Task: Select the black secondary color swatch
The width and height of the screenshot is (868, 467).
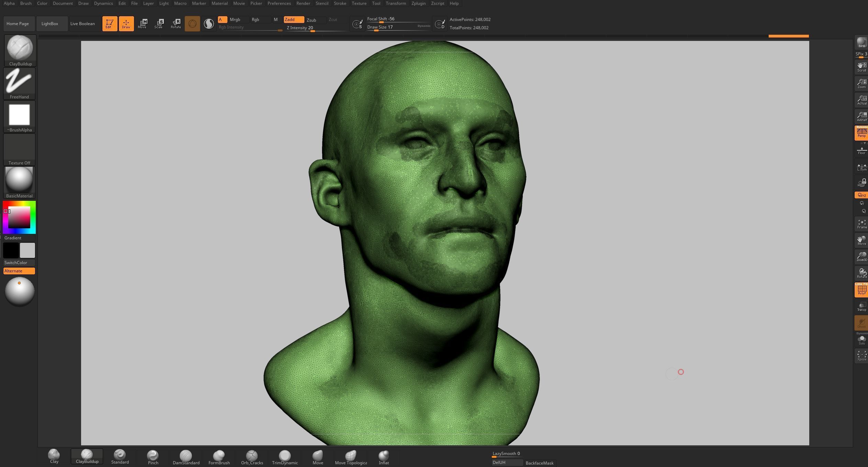Action: (x=11, y=250)
